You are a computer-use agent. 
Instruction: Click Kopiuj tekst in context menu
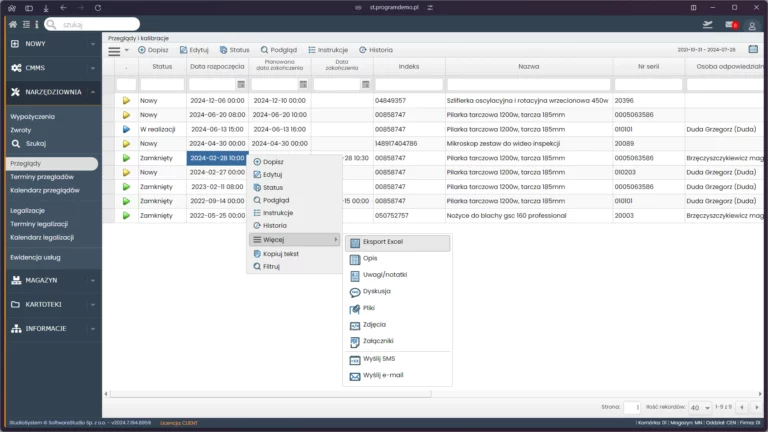(276, 254)
